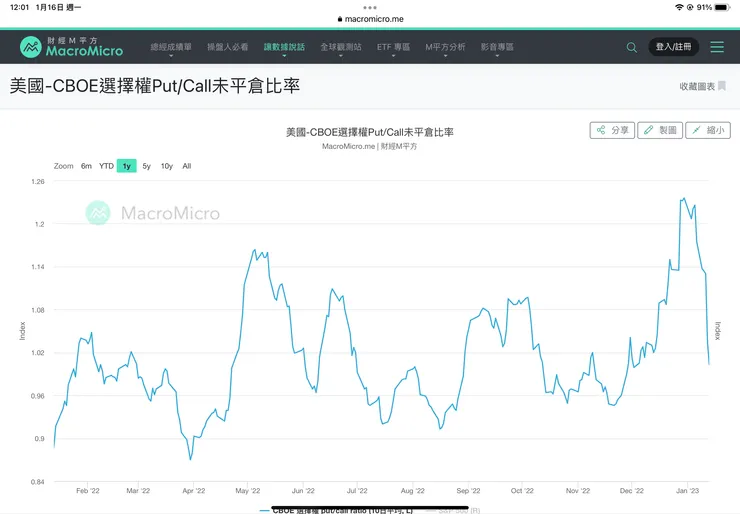Tap the Wi-Fi status icon
This screenshot has height=514, width=740.
[679, 8]
